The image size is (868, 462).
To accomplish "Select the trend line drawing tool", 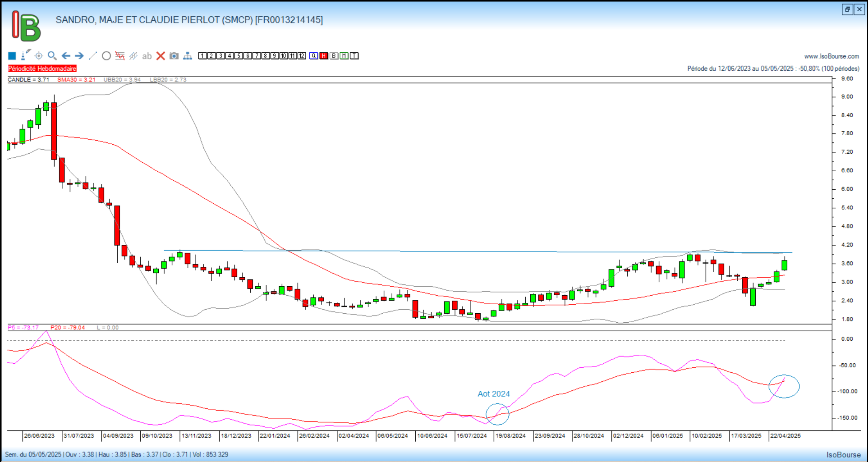I will (93, 56).
